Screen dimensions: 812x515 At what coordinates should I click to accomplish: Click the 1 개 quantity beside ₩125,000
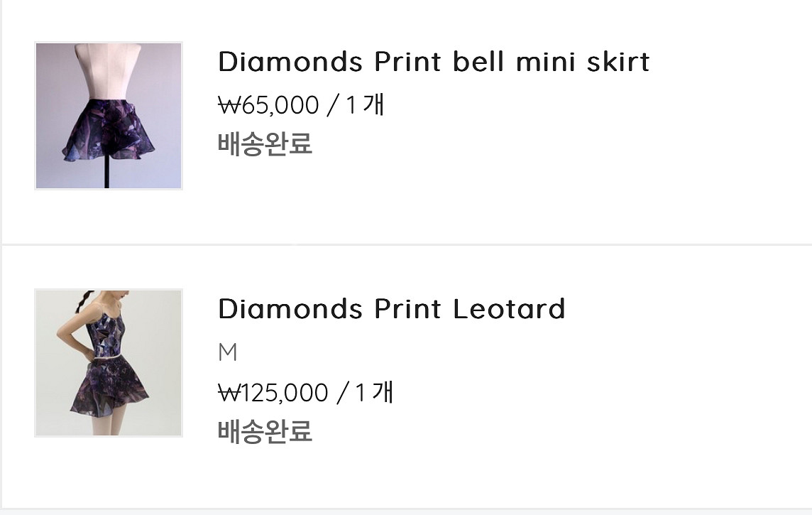[374, 393]
